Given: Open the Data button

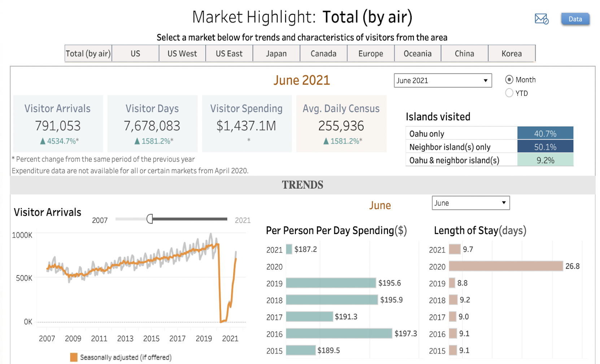Looking at the screenshot, I should [575, 19].
